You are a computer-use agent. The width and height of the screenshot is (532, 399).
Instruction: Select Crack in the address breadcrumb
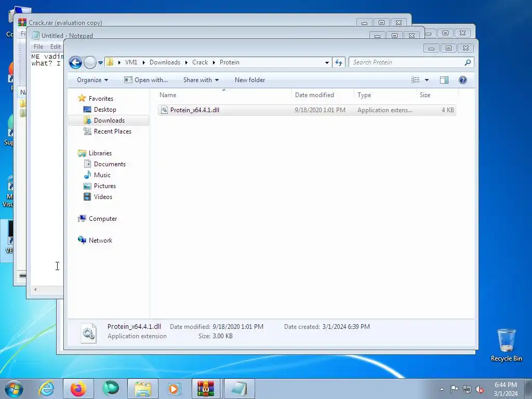[200, 62]
